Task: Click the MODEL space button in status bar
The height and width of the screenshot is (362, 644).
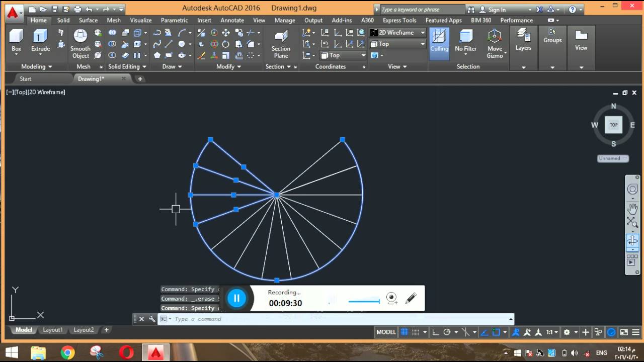Action: tap(386, 332)
